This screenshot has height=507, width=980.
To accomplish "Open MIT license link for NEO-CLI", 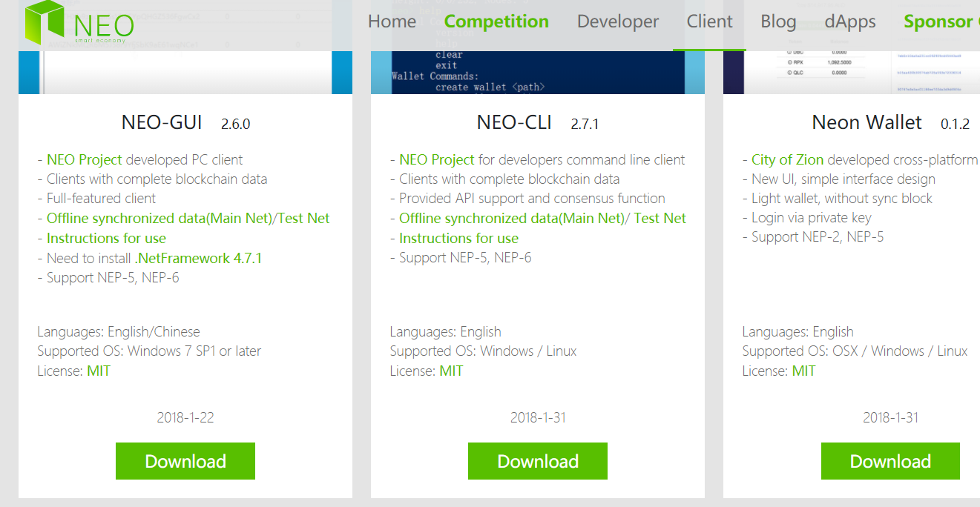I will [x=451, y=371].
